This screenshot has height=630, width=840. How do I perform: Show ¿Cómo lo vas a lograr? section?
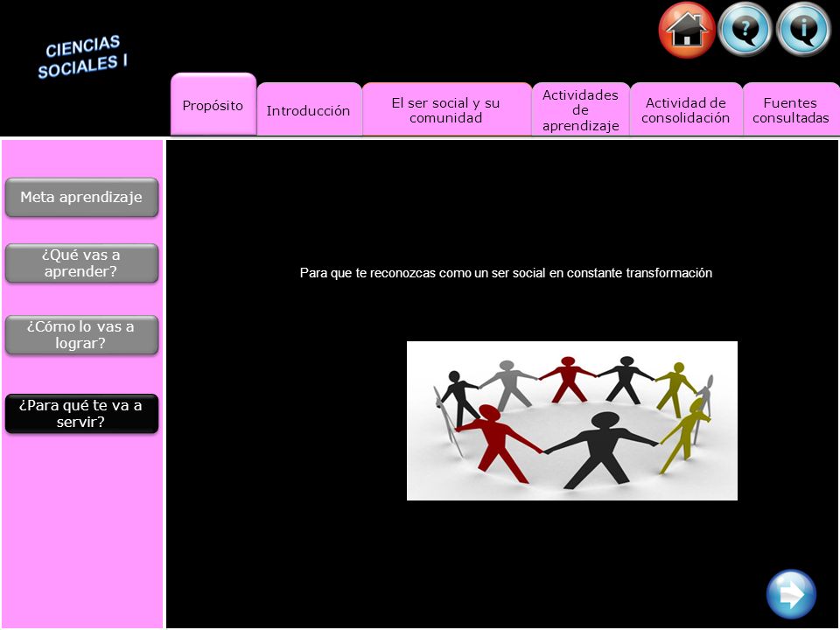81,335
